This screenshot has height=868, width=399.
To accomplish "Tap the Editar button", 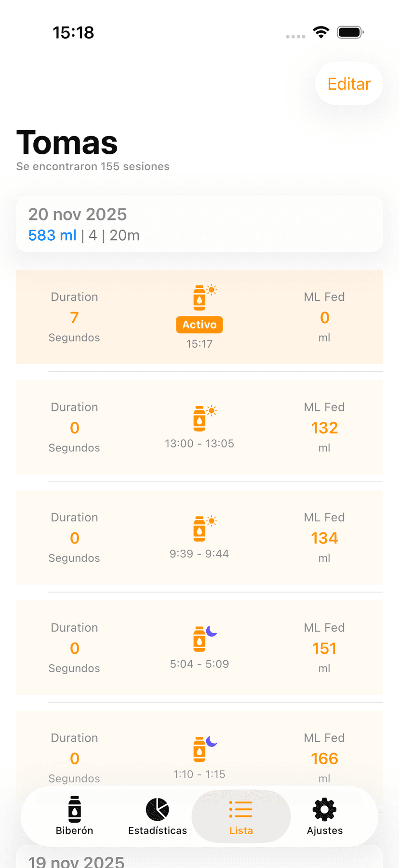I will [349, 84].
